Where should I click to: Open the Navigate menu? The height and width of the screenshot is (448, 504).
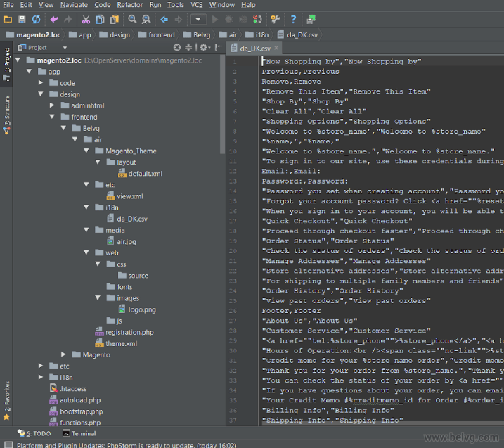74,5
